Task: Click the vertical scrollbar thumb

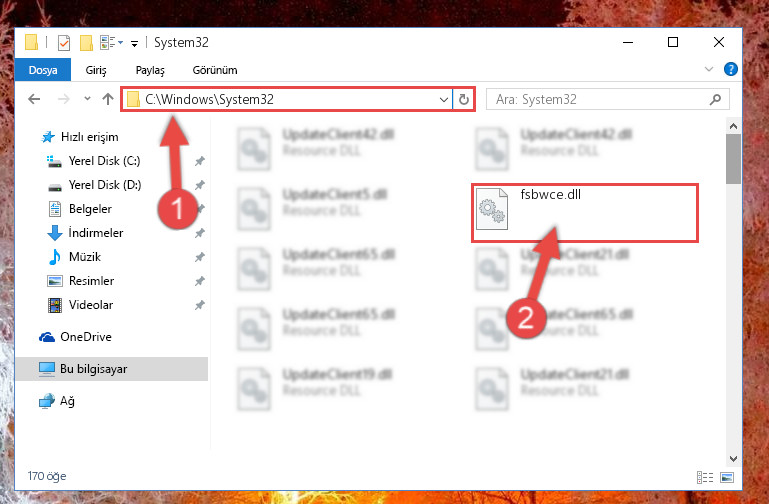Action: [733, 158]
